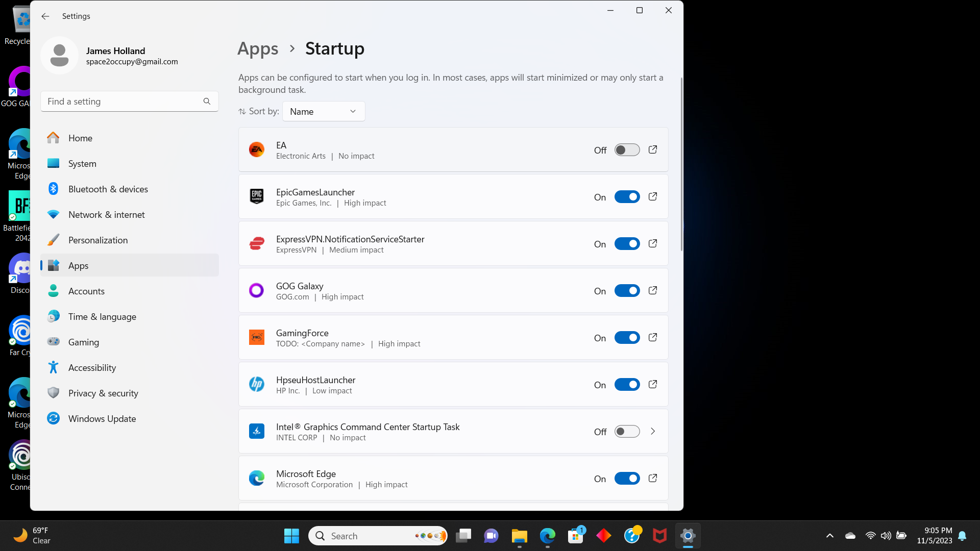Open Microsoft Store from taskbar
Image resolution: width=980 pixels, height=551 pixels.
coord(576,536)
